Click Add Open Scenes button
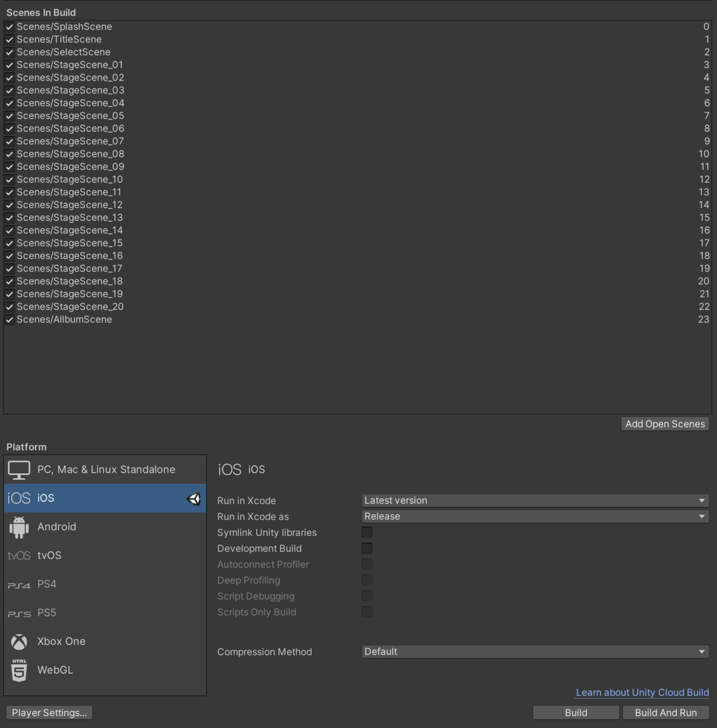Screen dimensions: 717x728 [665, 424]
